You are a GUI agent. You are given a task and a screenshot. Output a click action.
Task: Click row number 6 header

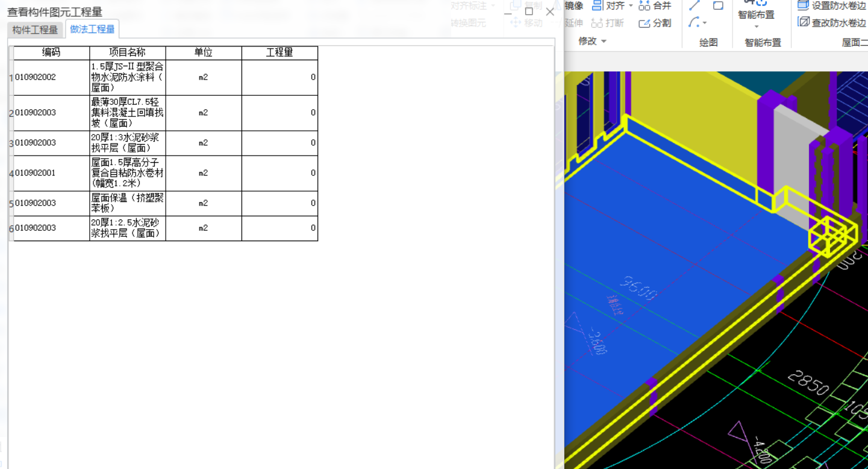tap(11, 228)
